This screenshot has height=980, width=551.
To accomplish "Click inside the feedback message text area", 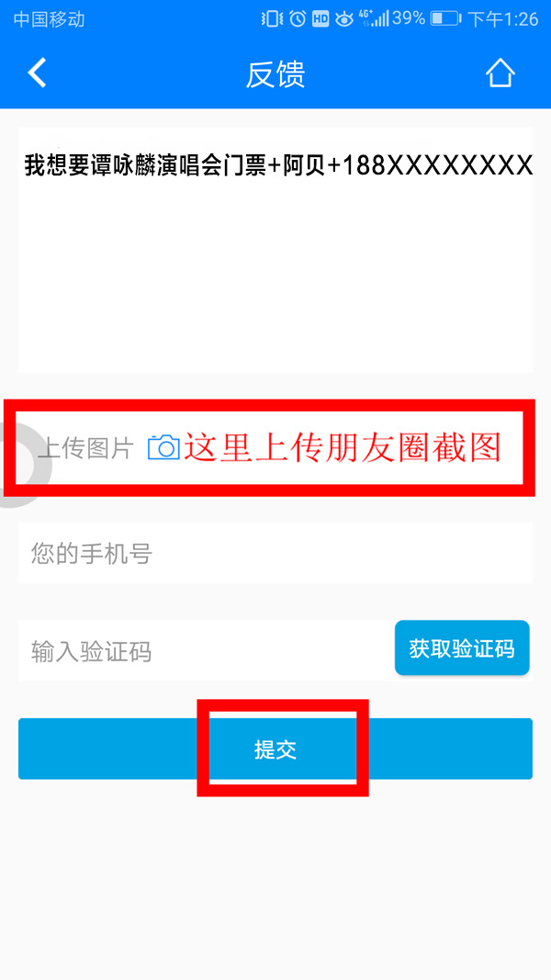I will coord(275,250).
